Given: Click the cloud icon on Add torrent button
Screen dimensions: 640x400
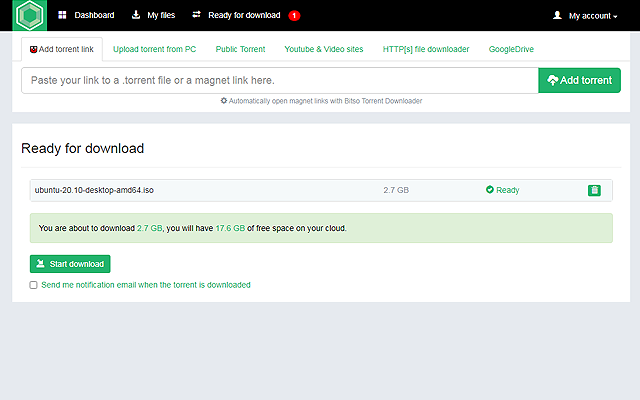Looking at the screenshot, I should pos(552,80).
